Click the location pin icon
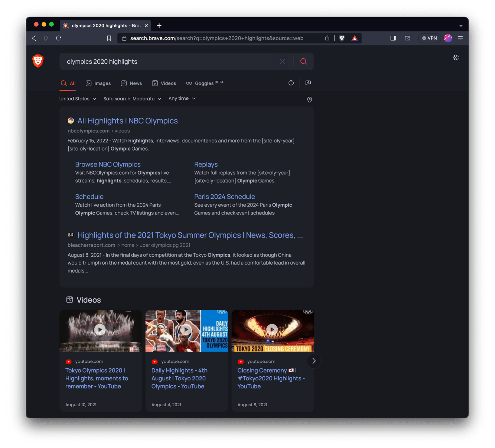This screenshot has height=448, width=495. click(310, 100)
